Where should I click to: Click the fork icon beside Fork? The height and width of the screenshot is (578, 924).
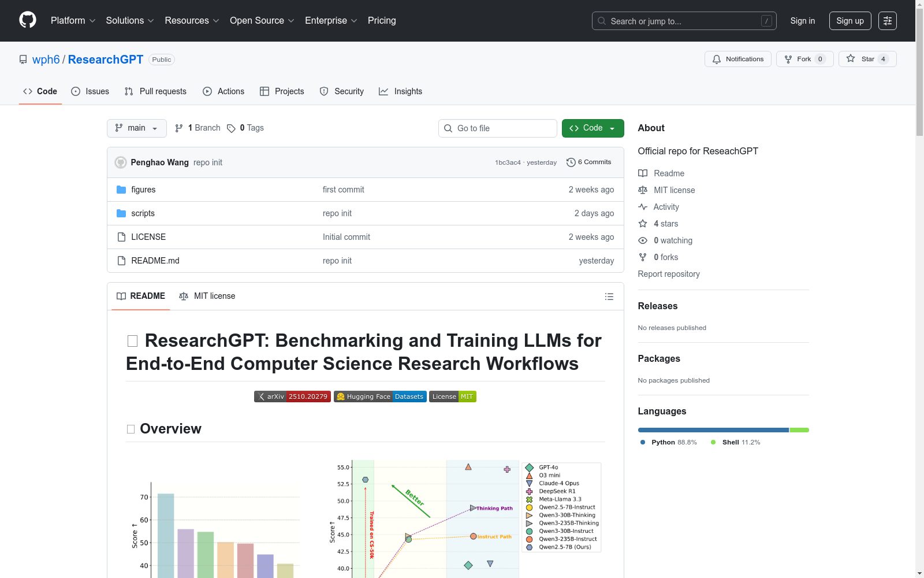pyautogui.click(x=788, y=59)
